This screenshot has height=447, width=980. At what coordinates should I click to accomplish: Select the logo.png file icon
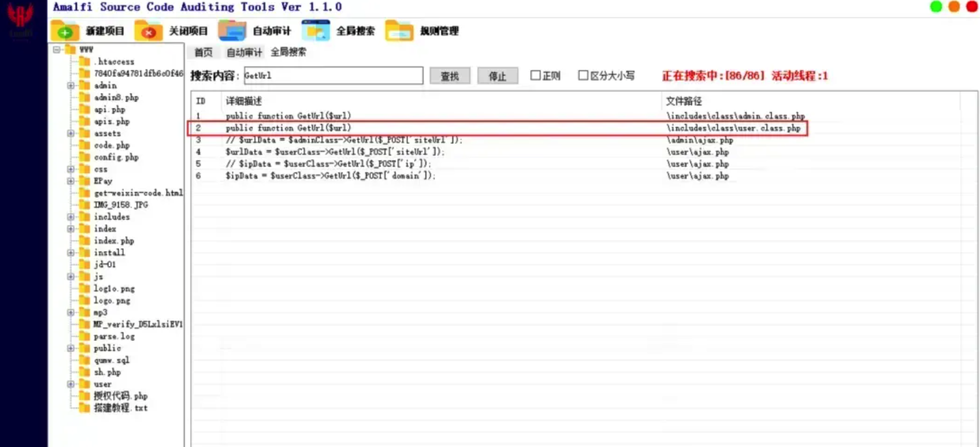tap(85, 300)
